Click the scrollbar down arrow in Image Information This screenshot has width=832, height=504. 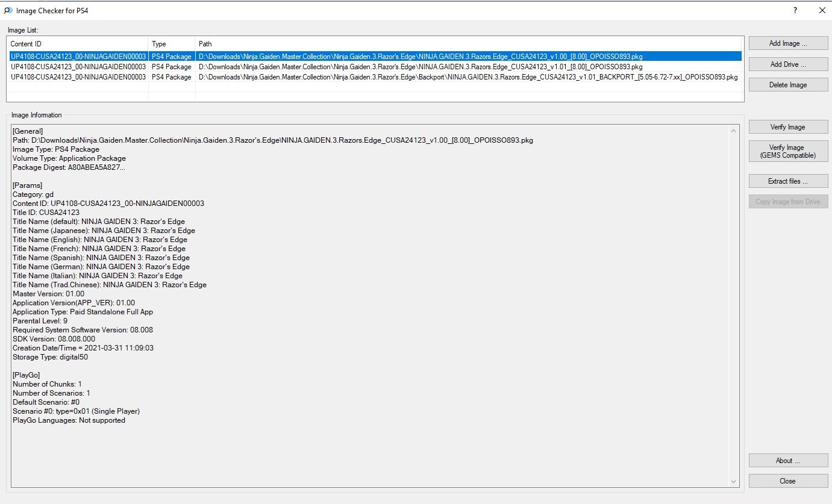734,481
